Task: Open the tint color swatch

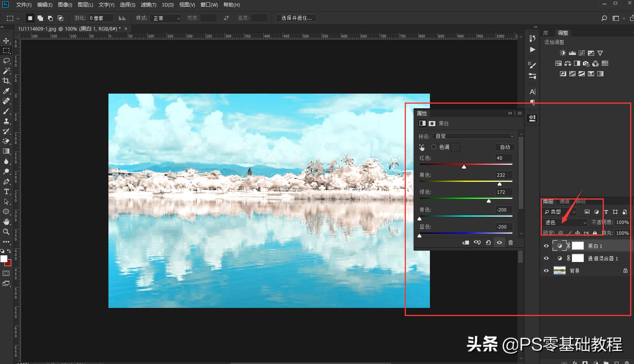Action: [455, 147]
